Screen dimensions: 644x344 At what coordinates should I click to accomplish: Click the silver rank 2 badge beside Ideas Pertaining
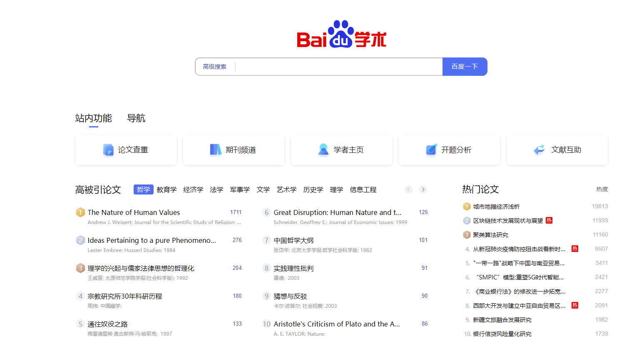click(x=80, y=240)
